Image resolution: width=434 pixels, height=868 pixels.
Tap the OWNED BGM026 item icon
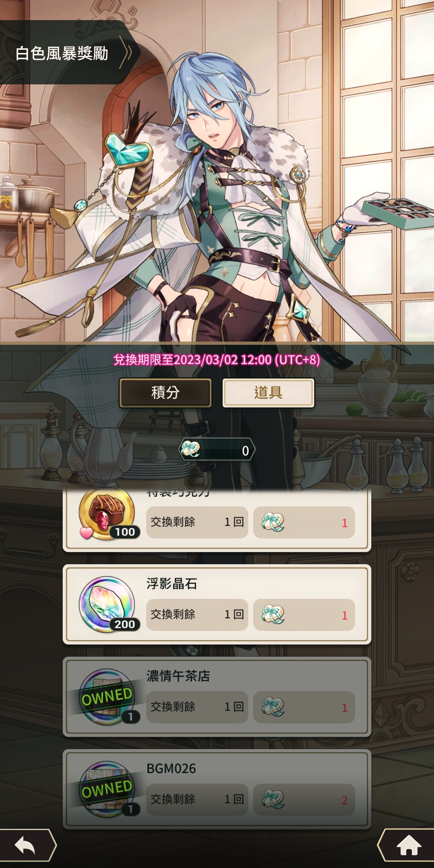point(107,789)
